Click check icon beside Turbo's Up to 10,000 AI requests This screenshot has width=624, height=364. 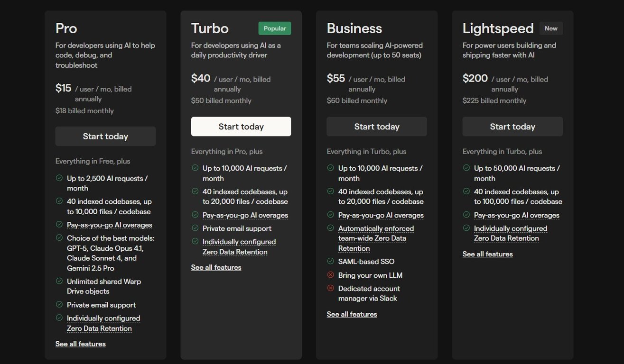pyautogui.click(x=195, y=168)
